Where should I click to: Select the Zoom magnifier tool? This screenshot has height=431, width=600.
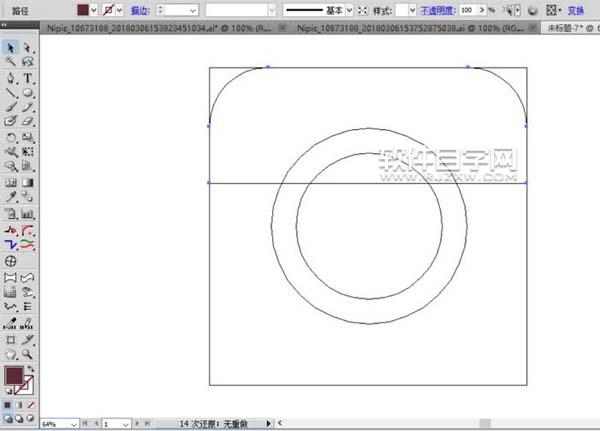click(28, 353)
